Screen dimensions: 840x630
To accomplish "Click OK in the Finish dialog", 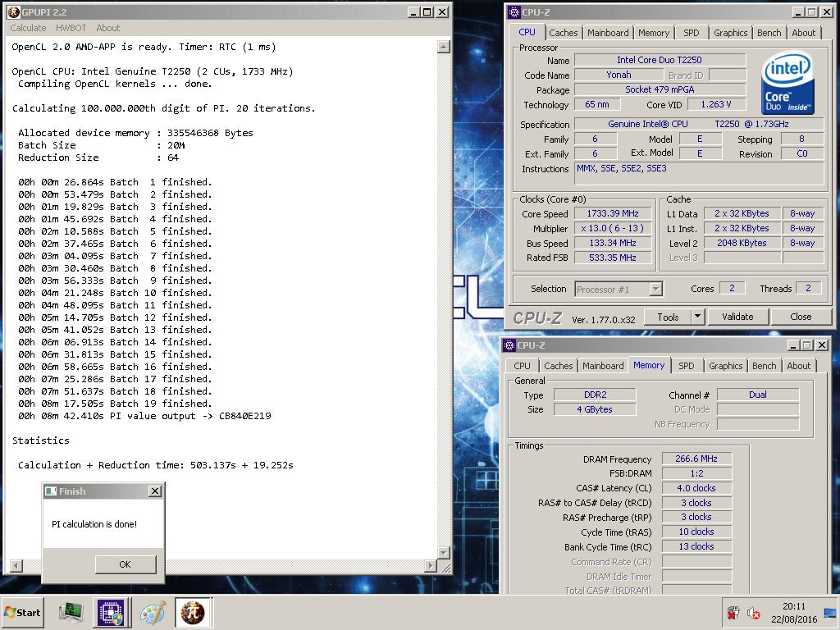I will tap(126, 564).
